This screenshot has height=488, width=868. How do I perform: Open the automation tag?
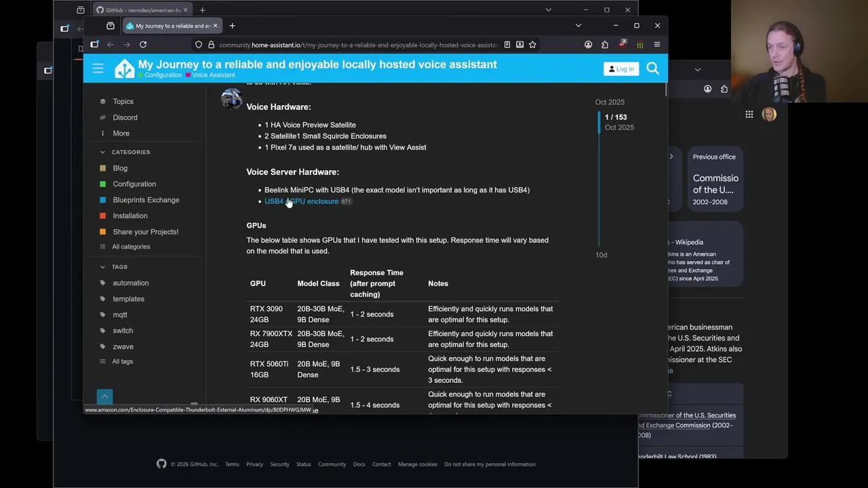tap(130, 283)
